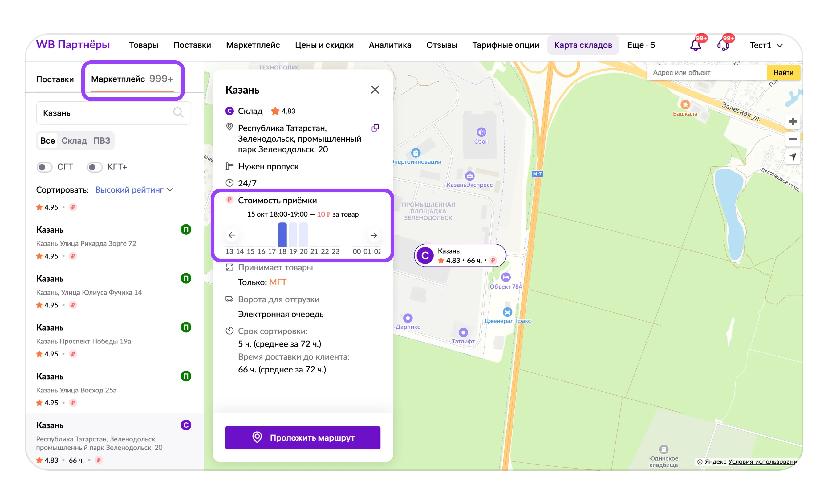Copy the warehouse address with the copy icon
This screenshot has height=504, width=828.
[x=375, y=128]
